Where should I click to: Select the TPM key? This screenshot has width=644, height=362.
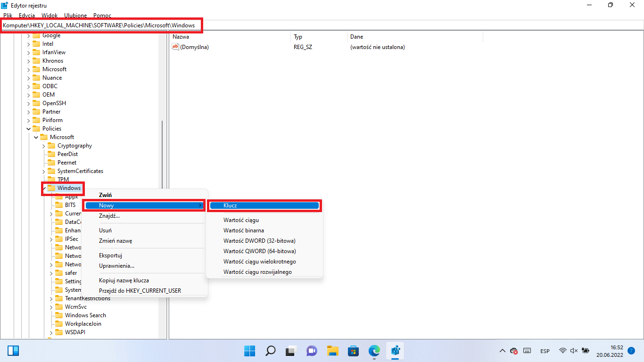[x=63, y=180]
